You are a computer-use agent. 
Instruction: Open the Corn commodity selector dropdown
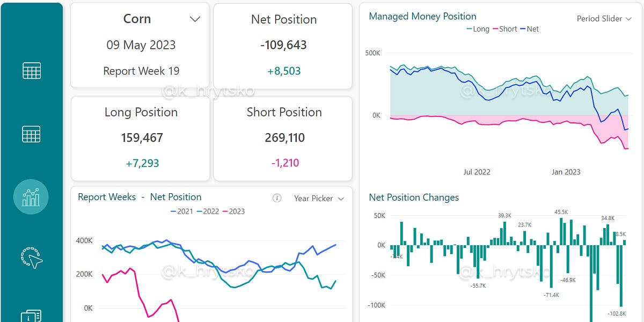(x=194, y=18)
